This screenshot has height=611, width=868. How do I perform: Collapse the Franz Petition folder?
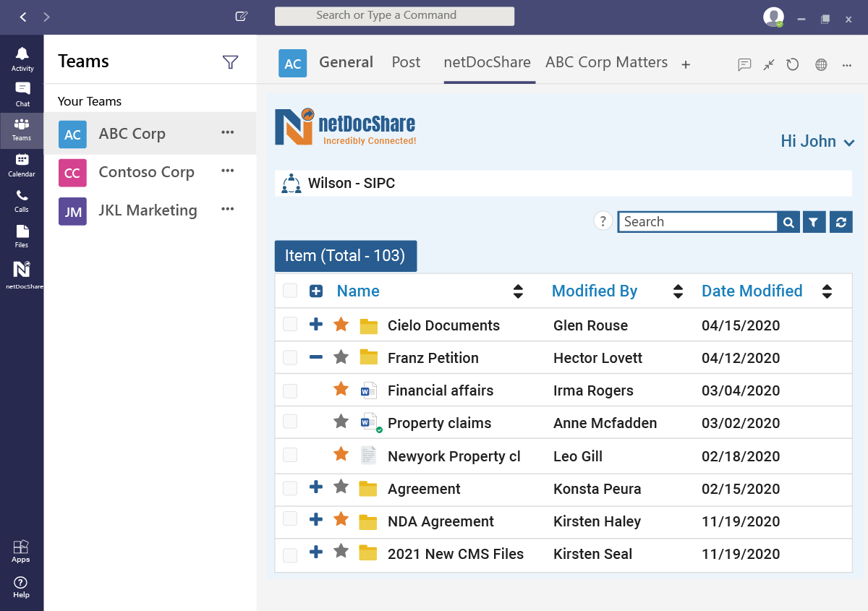pos(316,356)
